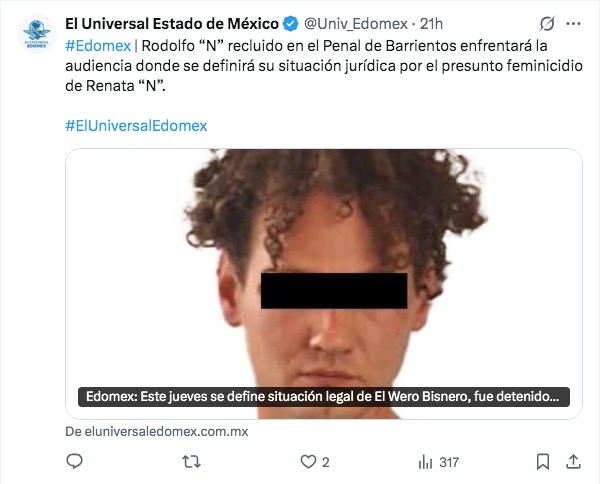
Task: Open the @Univ_Edomex handle
Action: click(x=356, y=24)
